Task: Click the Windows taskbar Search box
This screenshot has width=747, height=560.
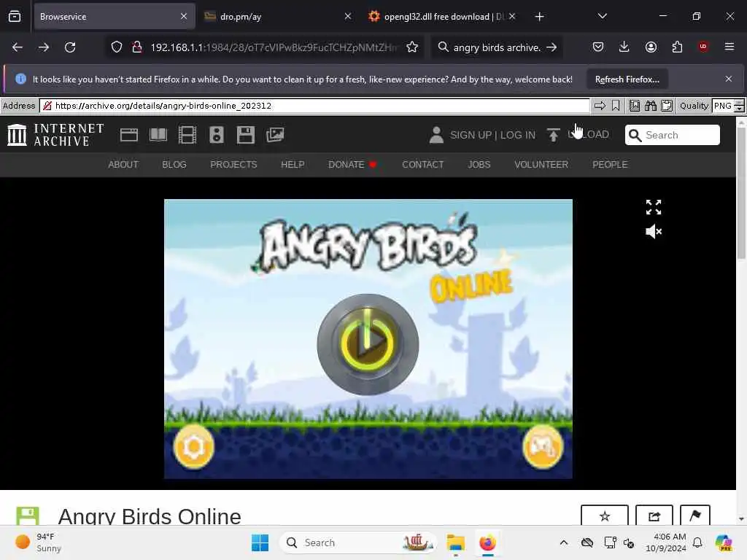Action: pos(357,542)
